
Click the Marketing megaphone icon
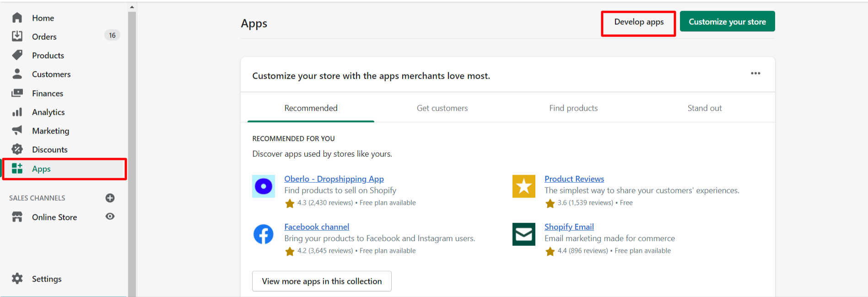(x=17, y=130)
